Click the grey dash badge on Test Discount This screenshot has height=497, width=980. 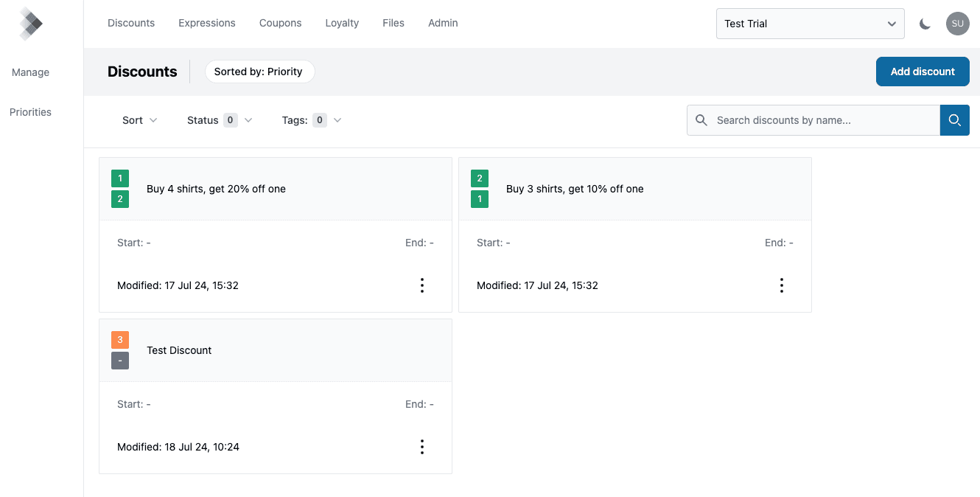(120, 361)
